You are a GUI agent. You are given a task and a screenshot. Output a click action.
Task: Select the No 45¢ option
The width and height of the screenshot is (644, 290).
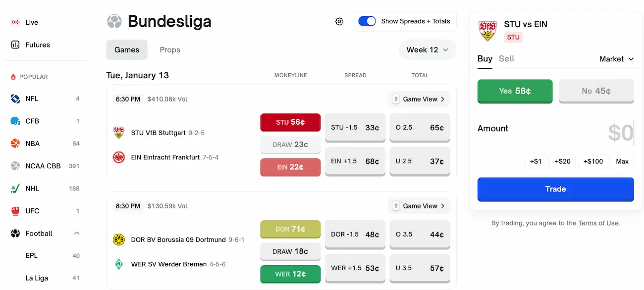click(x=596, y=91)
